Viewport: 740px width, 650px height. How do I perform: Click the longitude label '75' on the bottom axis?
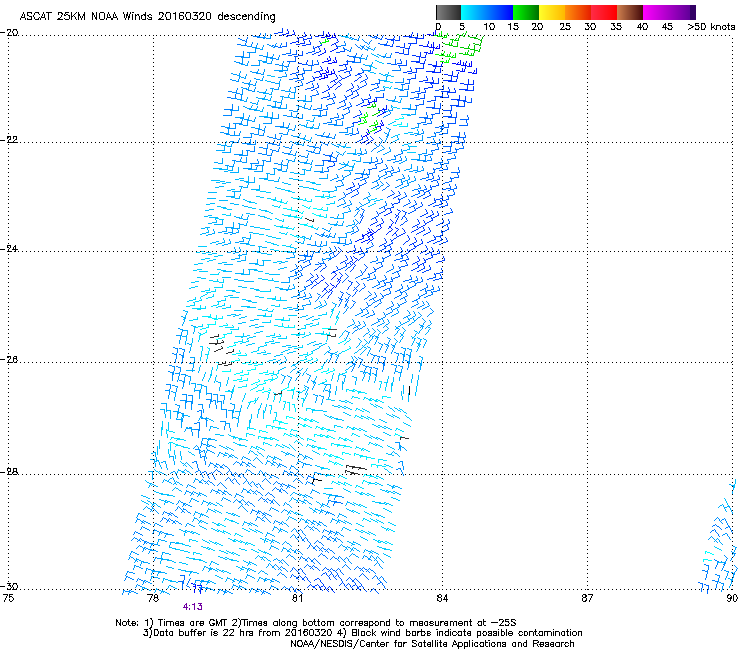coord(8,598)
